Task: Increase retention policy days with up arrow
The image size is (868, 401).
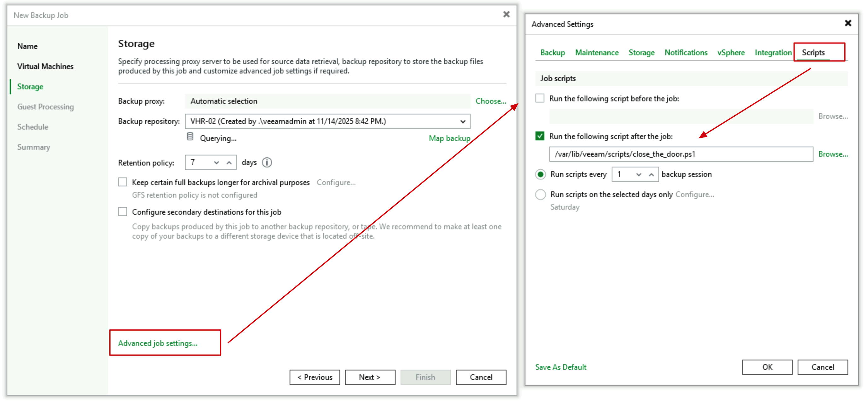Action: click(229, 163)
